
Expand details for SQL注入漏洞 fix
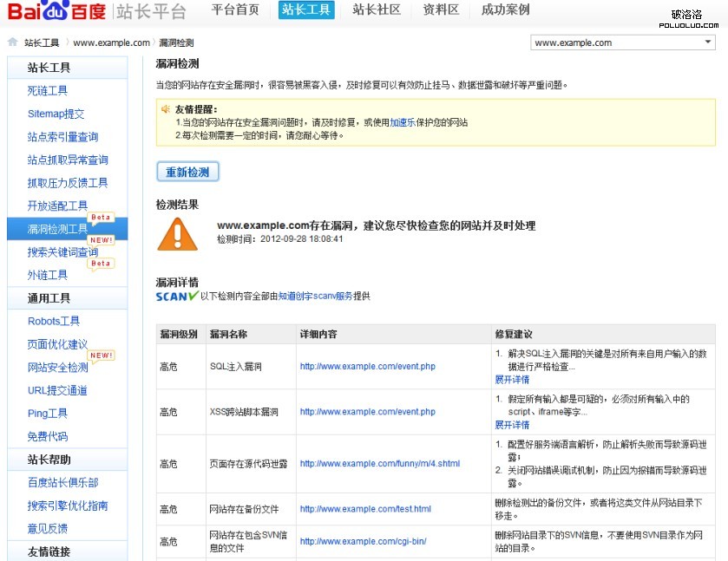coord(512,380)
